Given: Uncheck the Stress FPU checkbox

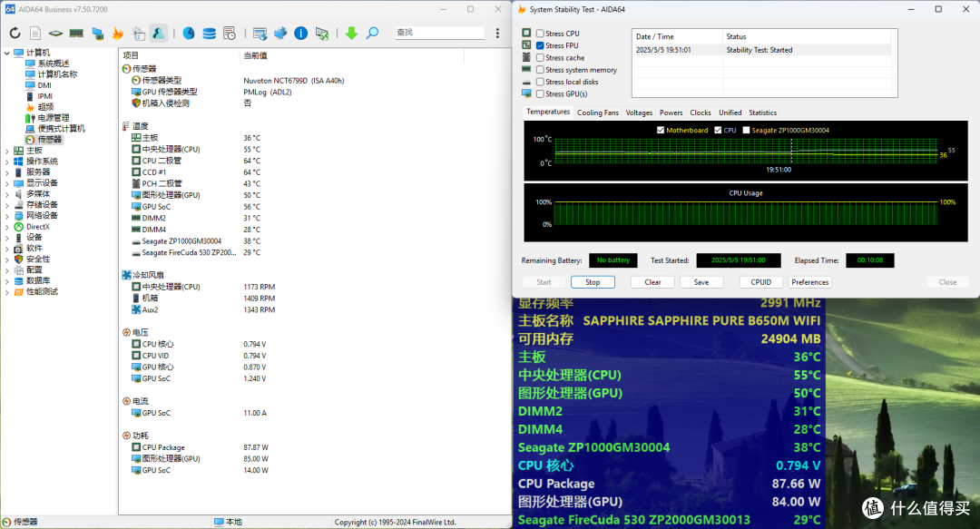Looking at the screenshot, I should tap(540, 45).
